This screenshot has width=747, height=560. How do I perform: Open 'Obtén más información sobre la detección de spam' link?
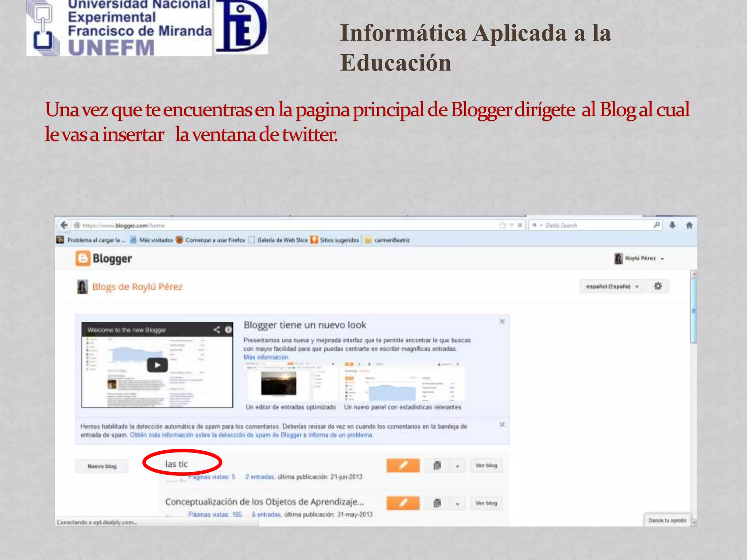[216, 435]
